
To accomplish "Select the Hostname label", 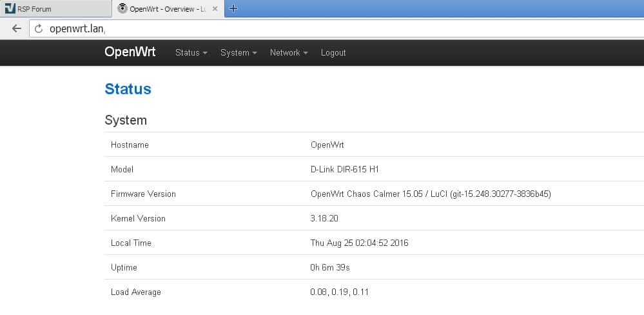I will [x=130, y=145].
